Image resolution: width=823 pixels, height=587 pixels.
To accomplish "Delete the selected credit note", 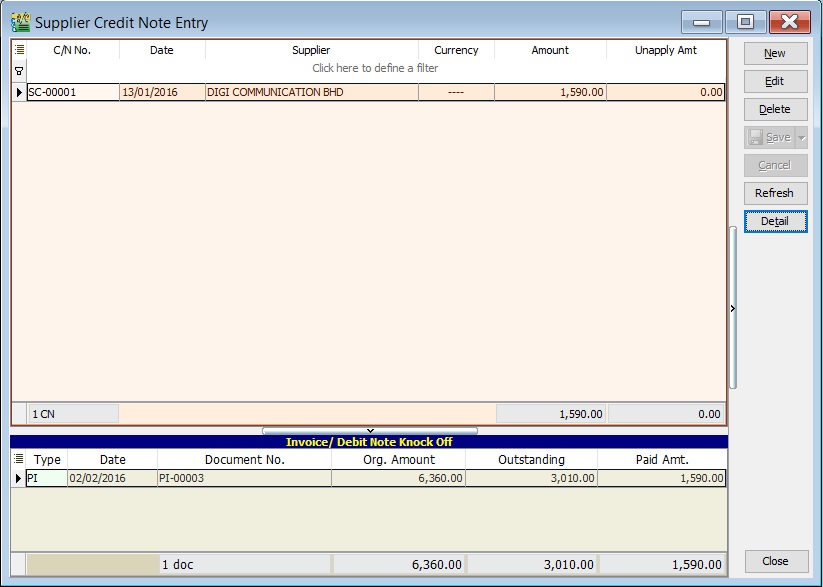I will click(775, 109).
